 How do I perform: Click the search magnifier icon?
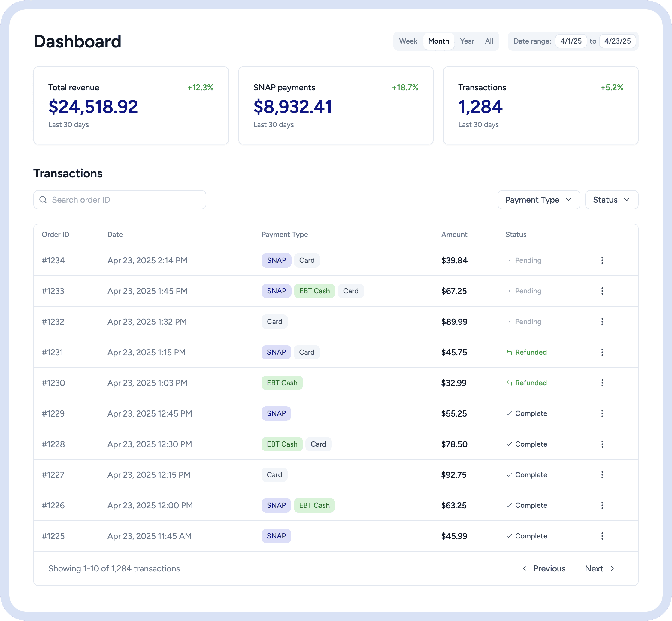coord(43,200)
